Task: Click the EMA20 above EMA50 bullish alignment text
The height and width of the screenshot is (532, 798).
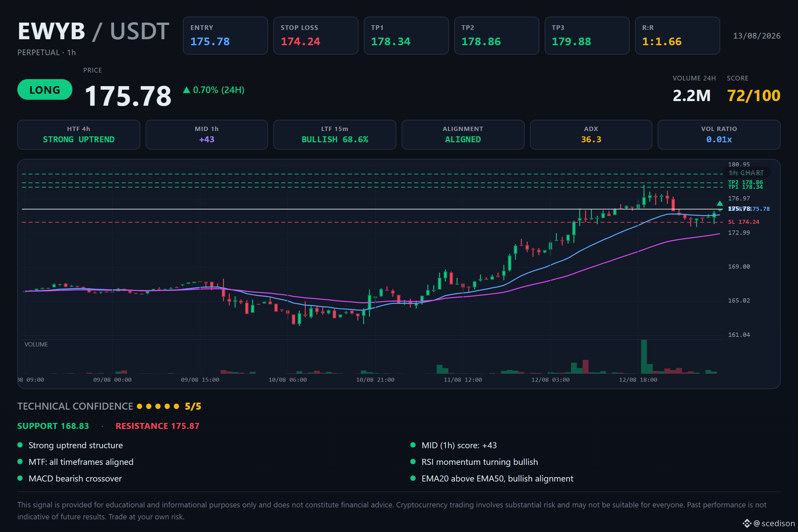Action: click(497, 479)
